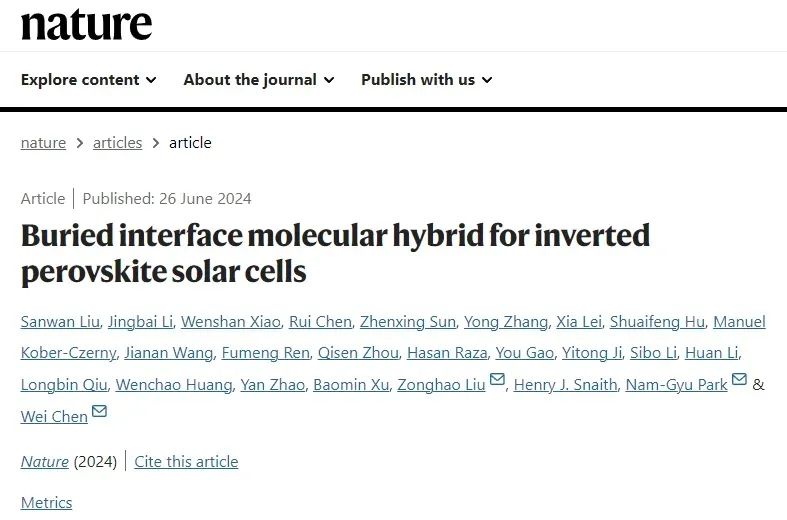Screen dimensions: 787x520
Task: Open author Zonghao Liu's details
Action: click(440, 385)
